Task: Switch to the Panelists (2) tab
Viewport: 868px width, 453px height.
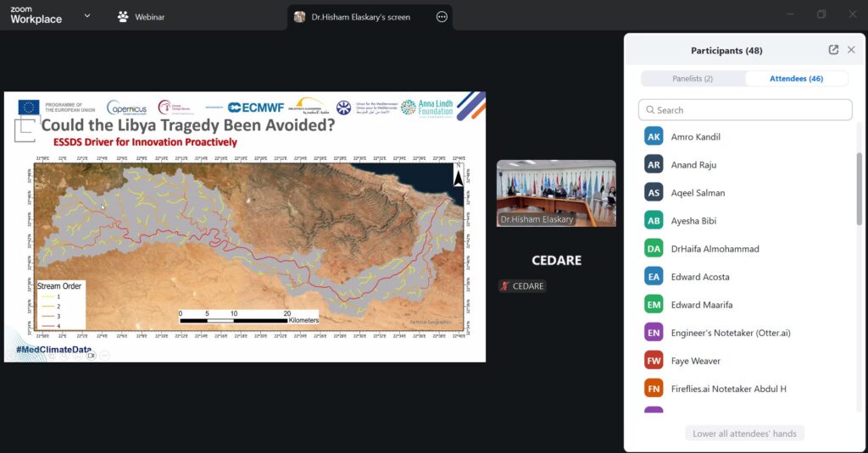Action: 693,79
